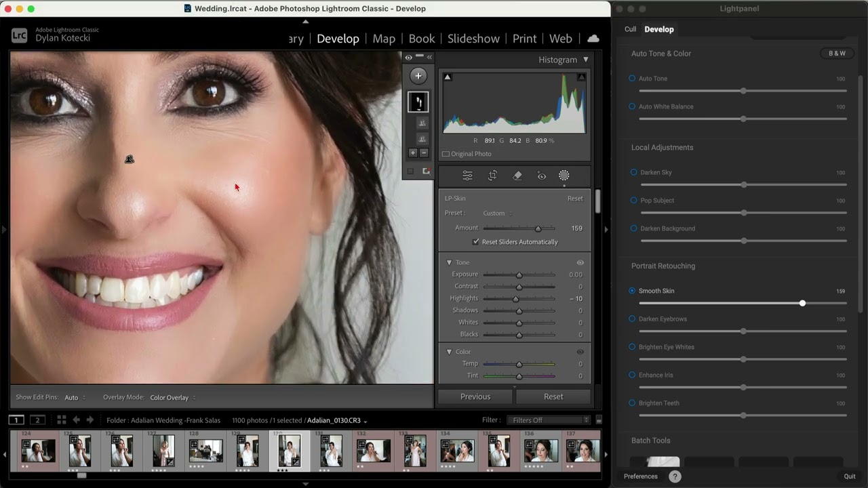Select the Masking tool
Viewport: 868px width, 488px height.
click(564, 176)
